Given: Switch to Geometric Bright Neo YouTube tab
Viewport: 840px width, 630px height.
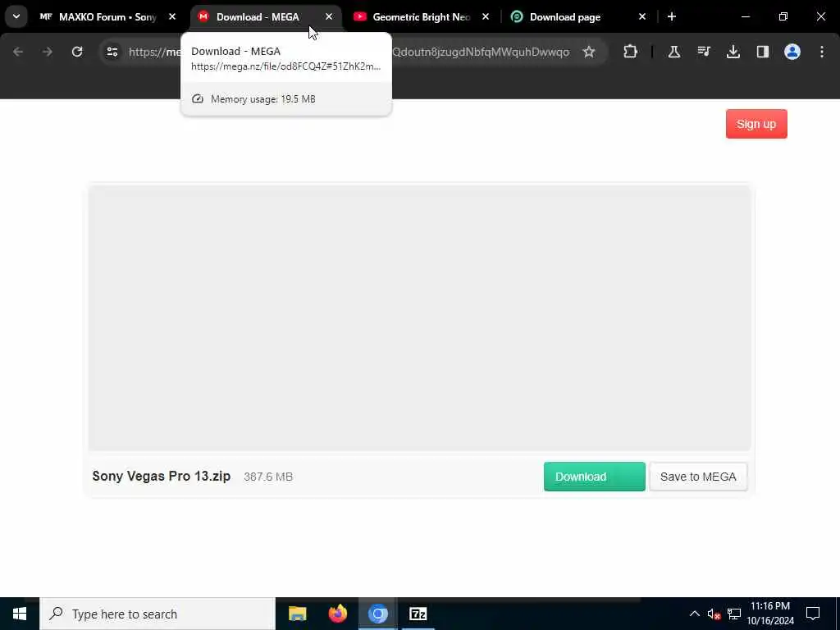Looking at the screenshot, I should tap(421, 17).
